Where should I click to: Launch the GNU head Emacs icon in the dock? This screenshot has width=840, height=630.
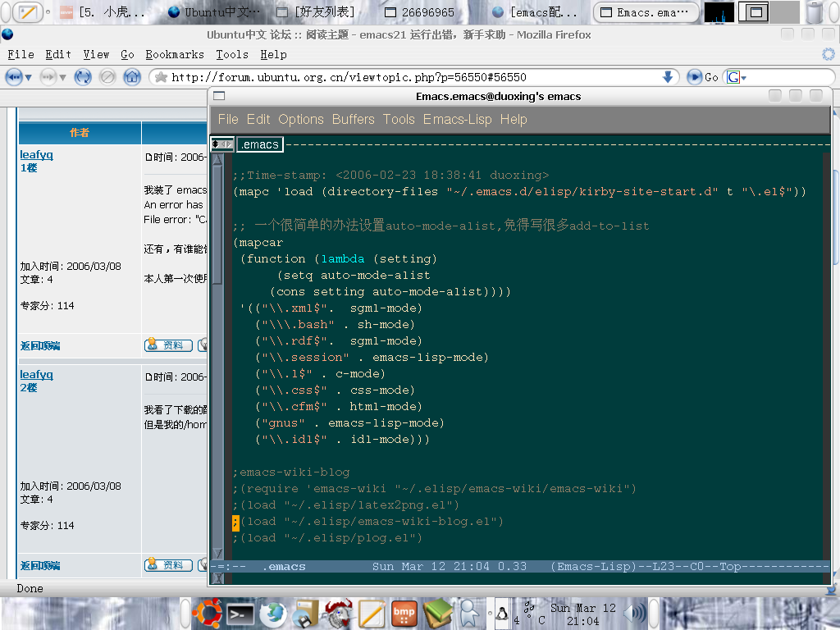point(339,614)
